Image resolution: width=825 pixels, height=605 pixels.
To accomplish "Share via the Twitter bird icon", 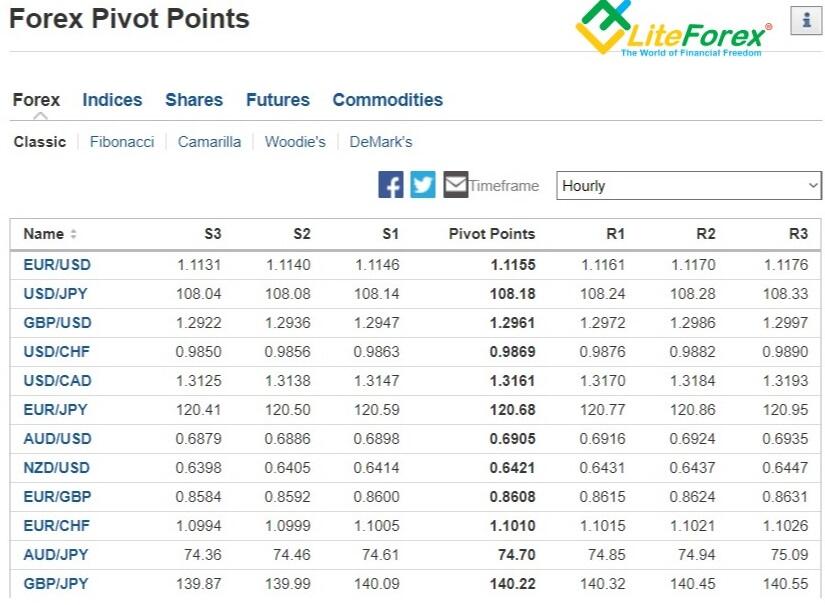I will (x=422, y=185).
